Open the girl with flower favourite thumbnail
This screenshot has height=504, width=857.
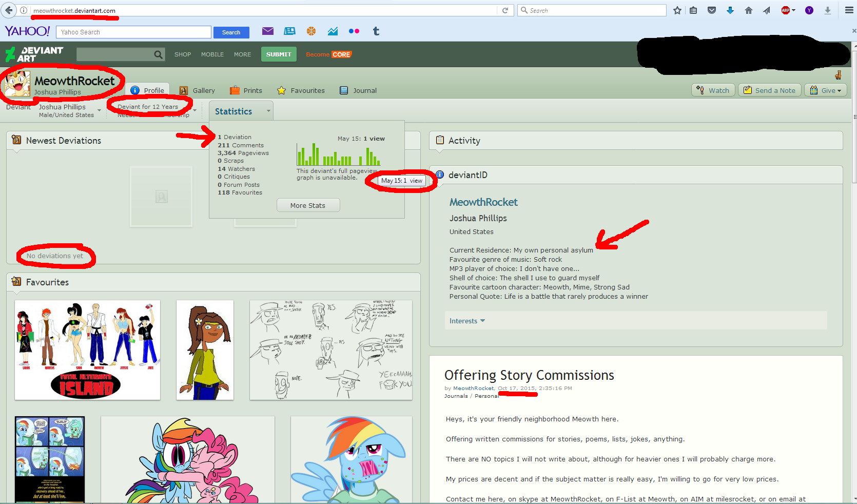[x=205, y=350]
